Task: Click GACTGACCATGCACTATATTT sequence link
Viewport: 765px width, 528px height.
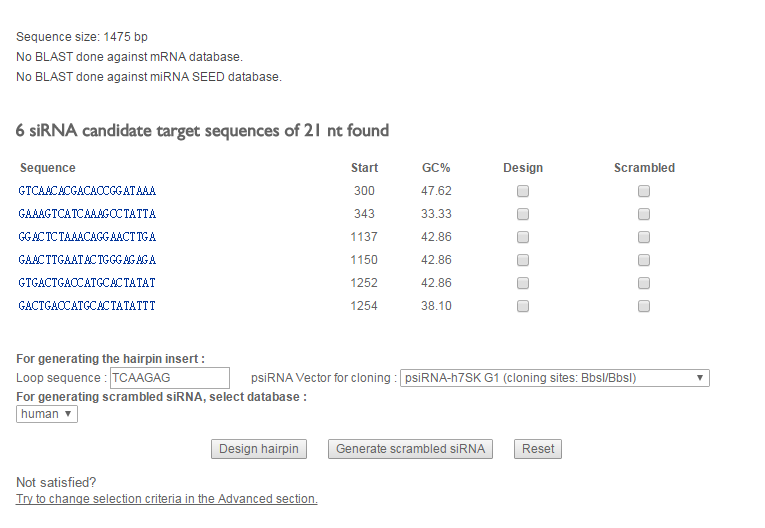Action: pos(87,306)
